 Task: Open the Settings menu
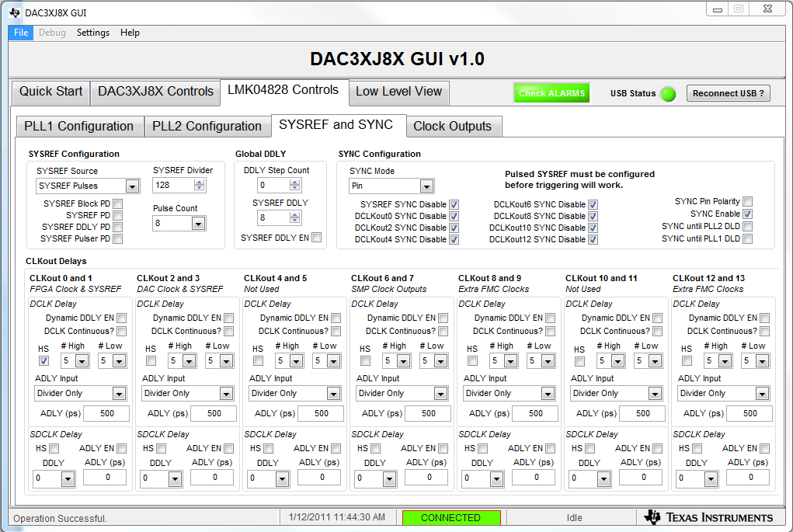click(x=93, y=33)
